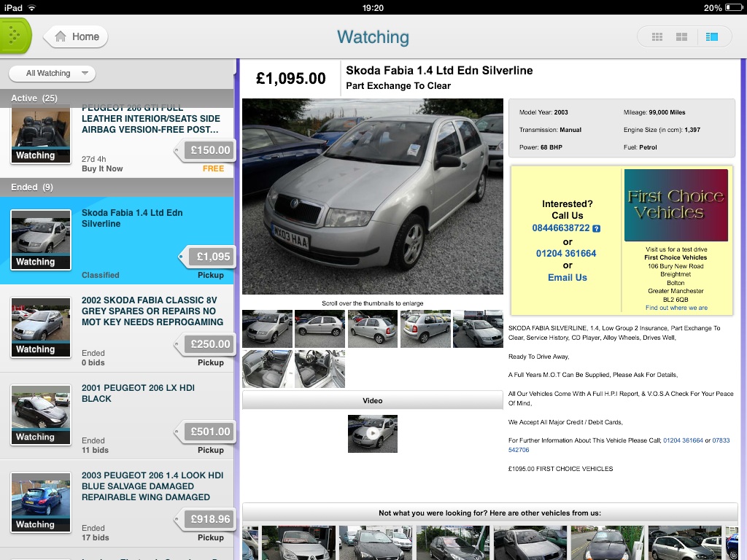Open the Email Us link
The height and width of the screenshot is (560, 747).
(x=567, y=278)
